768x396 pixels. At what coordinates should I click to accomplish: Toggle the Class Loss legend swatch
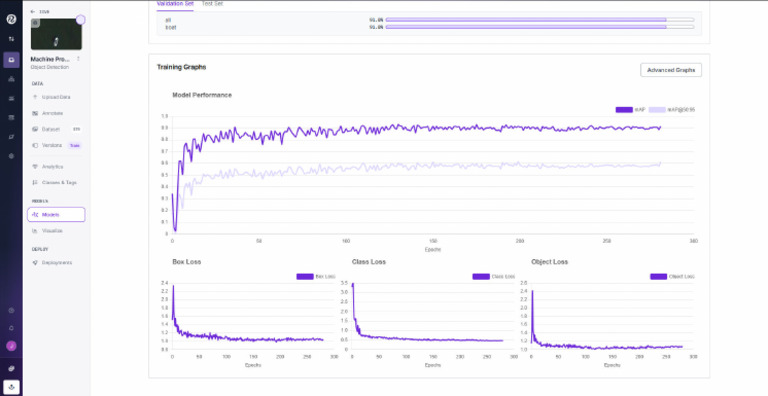tap(481, 276)
